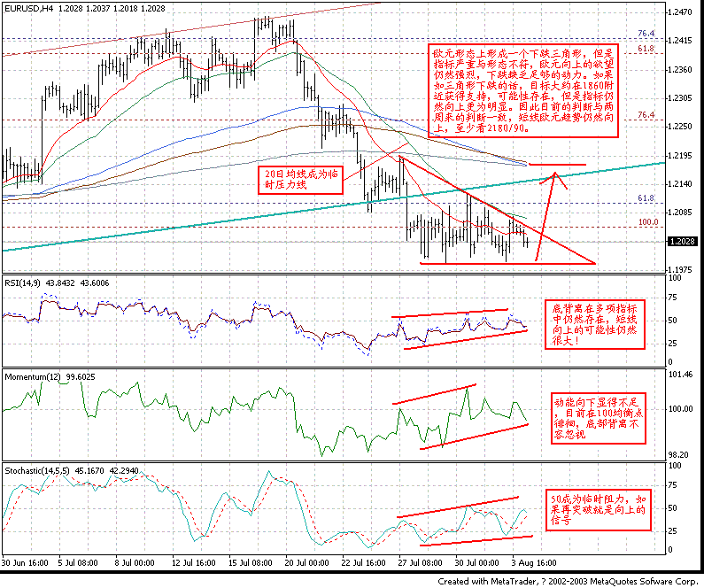Select the 101.46 Momentum scale value
This screenshot has height=588, width=704.
[x=680, y=375]
